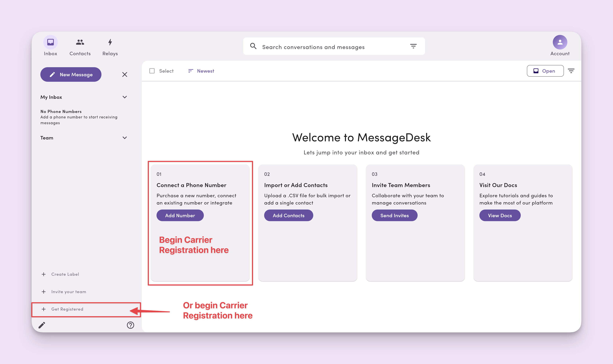Expand the Team section chevron
The width and height of the screenshot is (613, 364).
click(125, 138)
